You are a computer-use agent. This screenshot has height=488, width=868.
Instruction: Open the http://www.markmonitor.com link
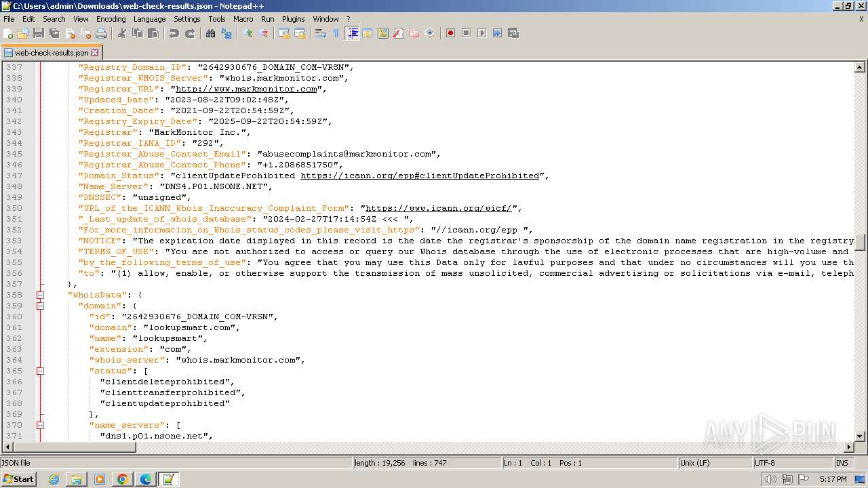click(246, 89)
